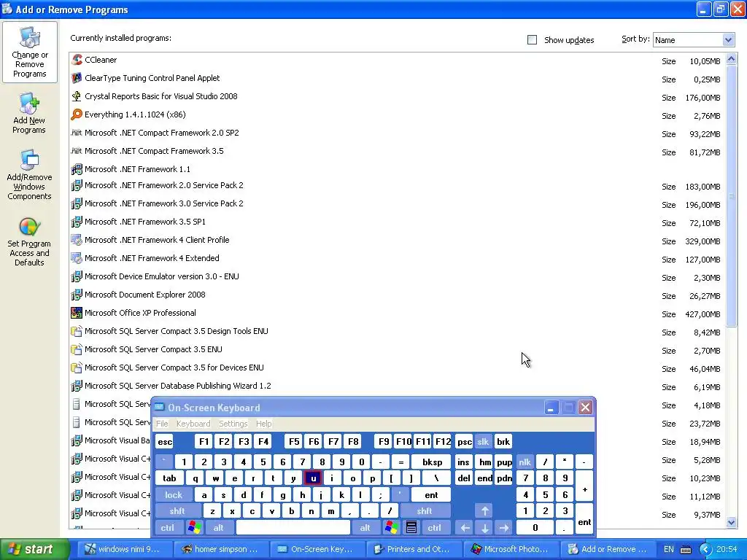Viewport: 747px width, 560px height.
Task: Toggle the nlk num lock key
Action: pyautogui.click(x=525, y=462)
